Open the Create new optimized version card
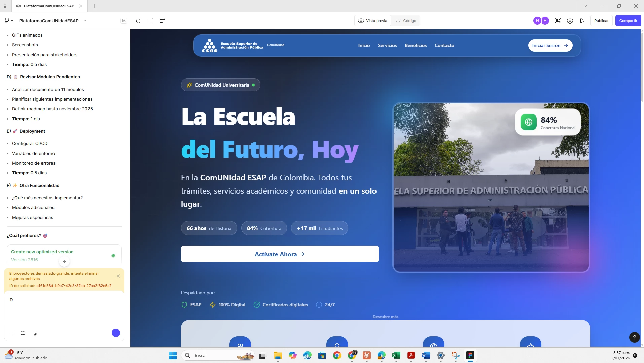The height and width of the screenshot is (363, 644). tap(64, 255)
